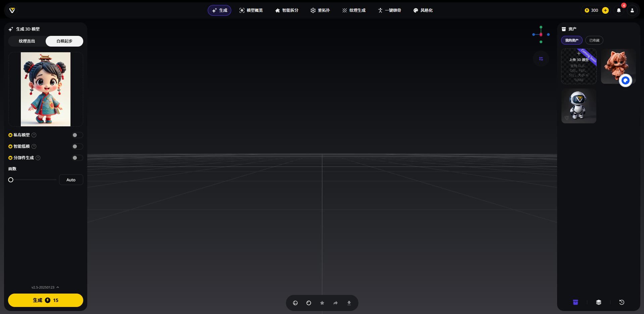This screenshot has height=314, width=644.
Task: Click the crown icon beside 智能低模
Action: pyautogui.click(x=10, y=146)
